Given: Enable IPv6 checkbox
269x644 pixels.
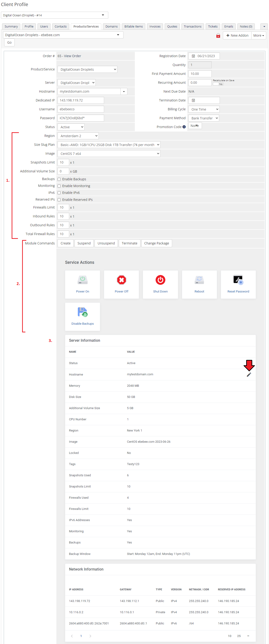Looking at the screenshot, I should [x=59, y=193].
